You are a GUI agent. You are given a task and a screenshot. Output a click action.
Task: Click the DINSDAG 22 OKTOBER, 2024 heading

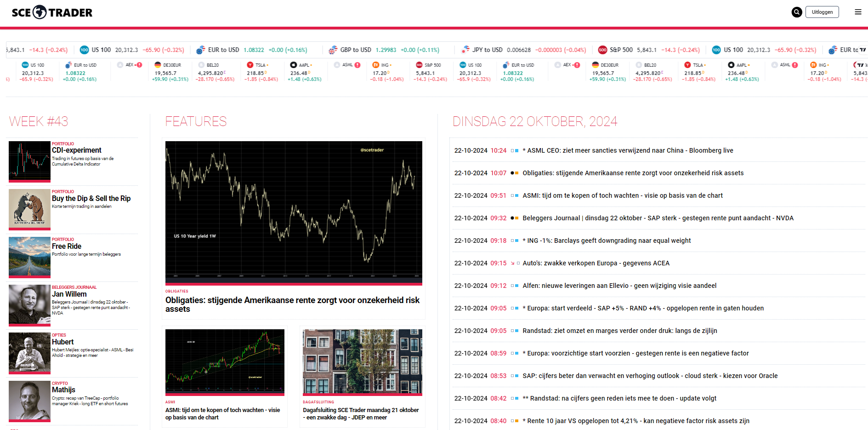pos(535,121)
